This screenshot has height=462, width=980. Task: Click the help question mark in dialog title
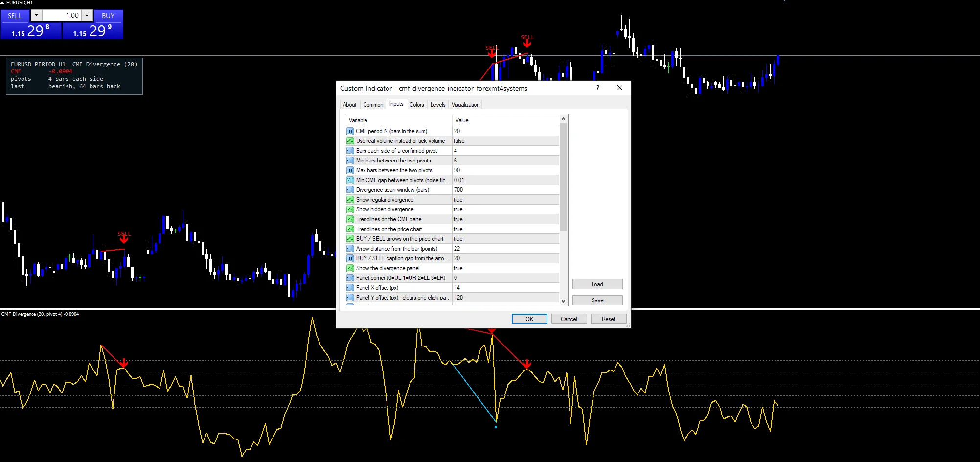(x=597, y=88)
